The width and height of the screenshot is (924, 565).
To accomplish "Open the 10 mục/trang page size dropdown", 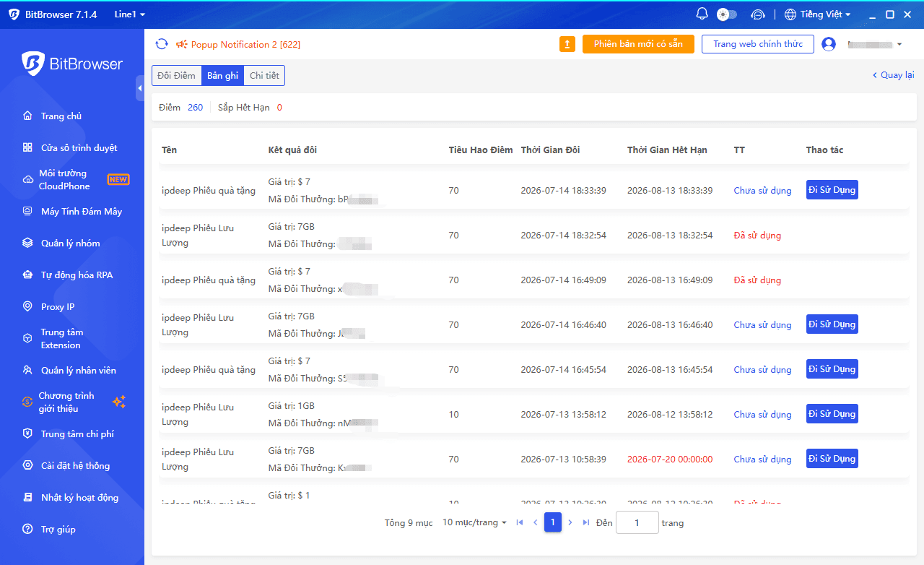I will pos(474,522).
